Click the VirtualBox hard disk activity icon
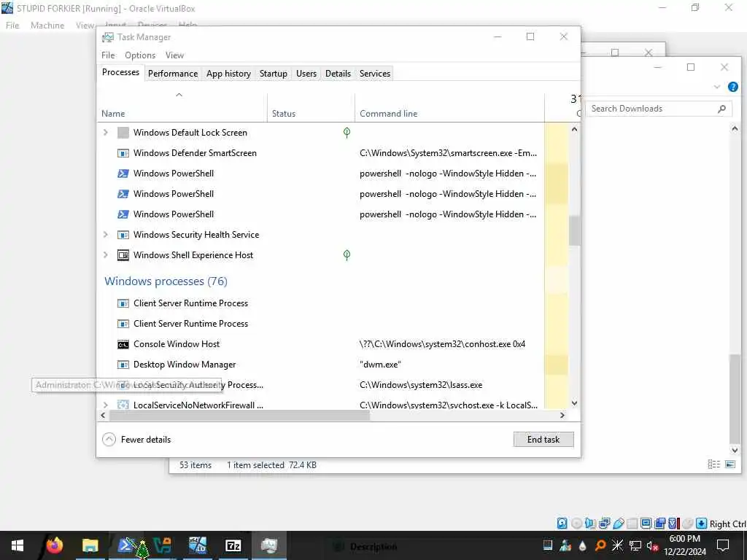 [562, 524]
